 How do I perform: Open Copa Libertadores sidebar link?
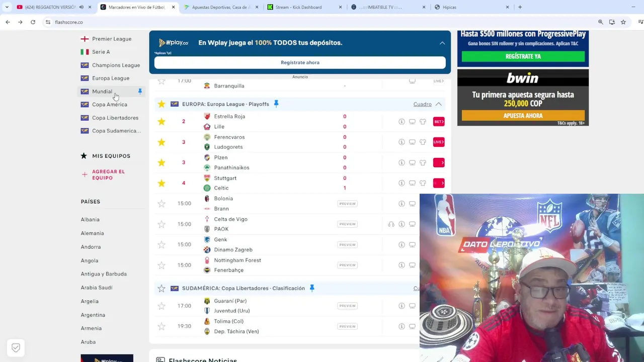(x=115, y=118)
